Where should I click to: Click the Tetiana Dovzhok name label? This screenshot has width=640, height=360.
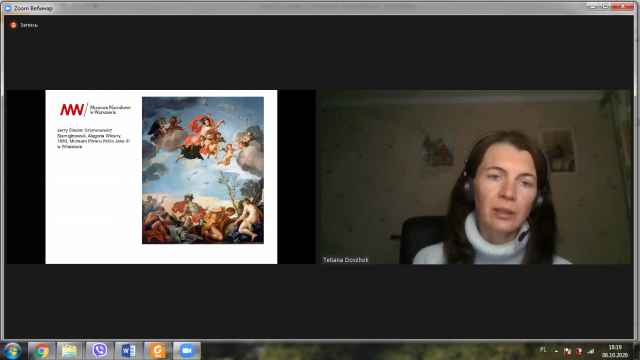(x=345, y=260)
